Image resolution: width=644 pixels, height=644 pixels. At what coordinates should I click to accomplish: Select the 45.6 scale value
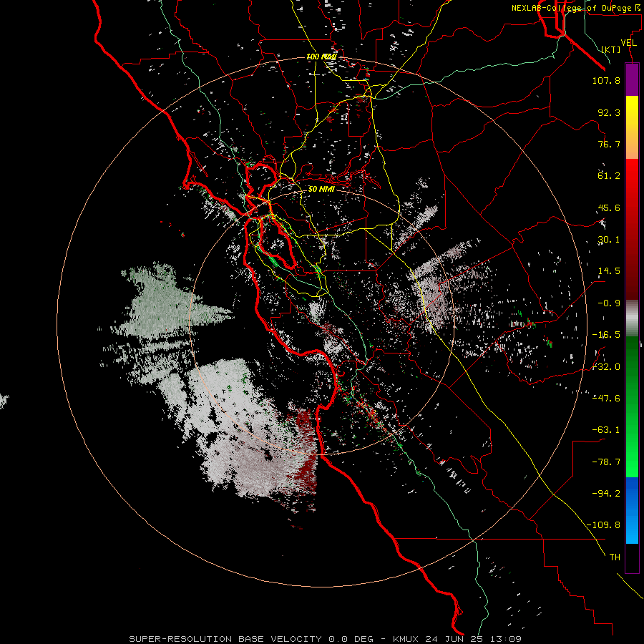point(609,208)
